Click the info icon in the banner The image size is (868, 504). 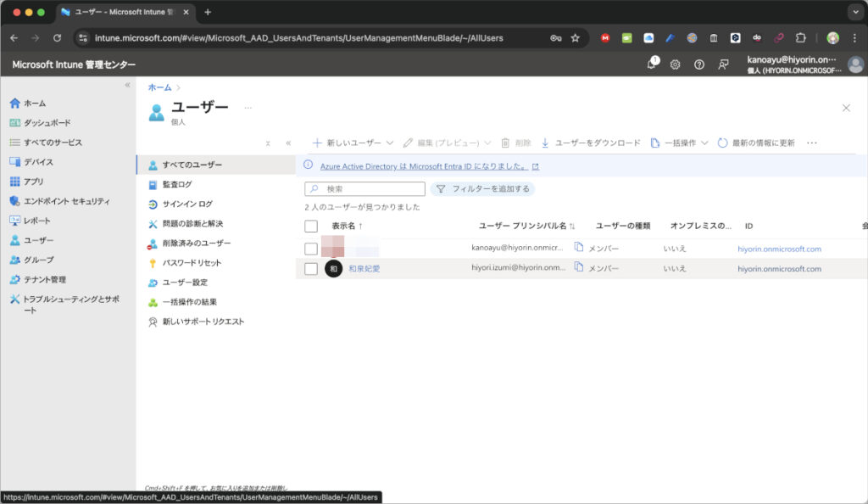[309, 165]
